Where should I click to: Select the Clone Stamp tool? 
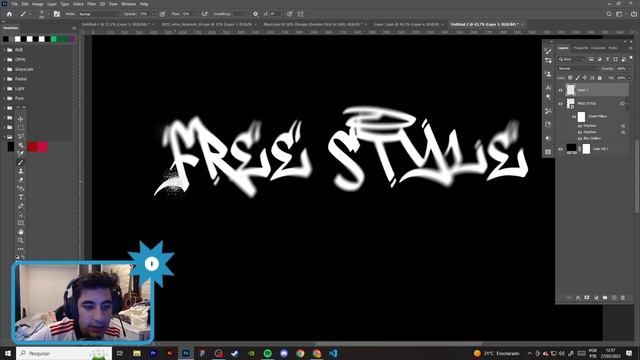click(21, 171)
